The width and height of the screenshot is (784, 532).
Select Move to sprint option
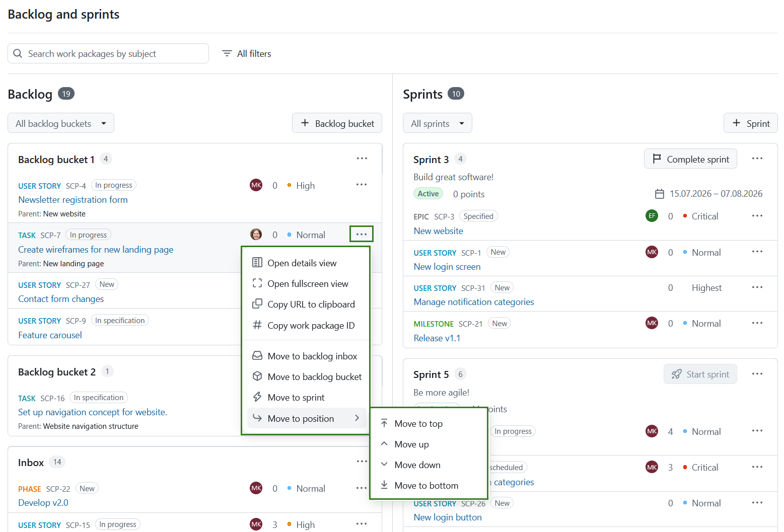pos(306,397)
